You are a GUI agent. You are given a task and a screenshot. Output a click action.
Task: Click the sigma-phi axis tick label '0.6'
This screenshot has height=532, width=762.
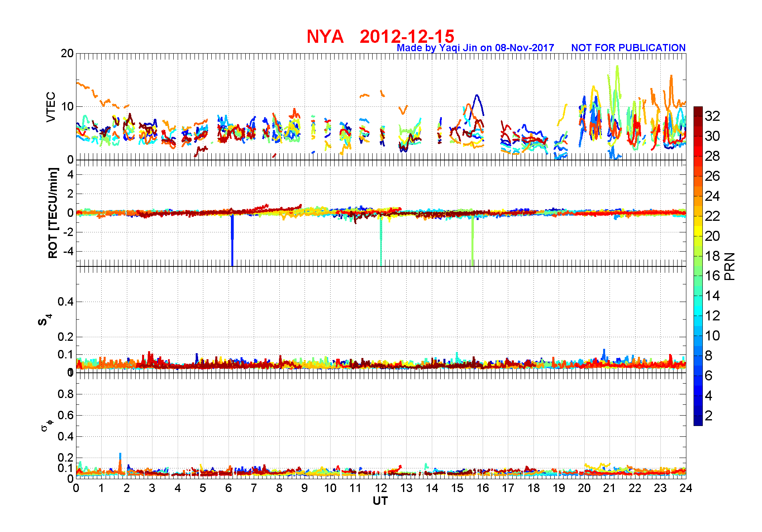(x=66, y=415)
